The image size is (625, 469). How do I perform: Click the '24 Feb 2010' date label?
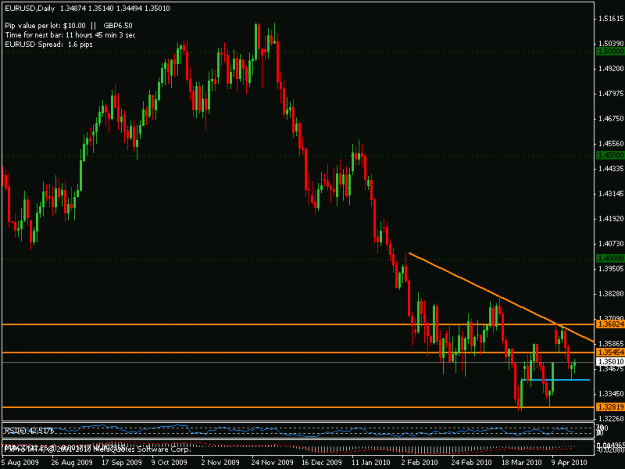pos(472,462)
